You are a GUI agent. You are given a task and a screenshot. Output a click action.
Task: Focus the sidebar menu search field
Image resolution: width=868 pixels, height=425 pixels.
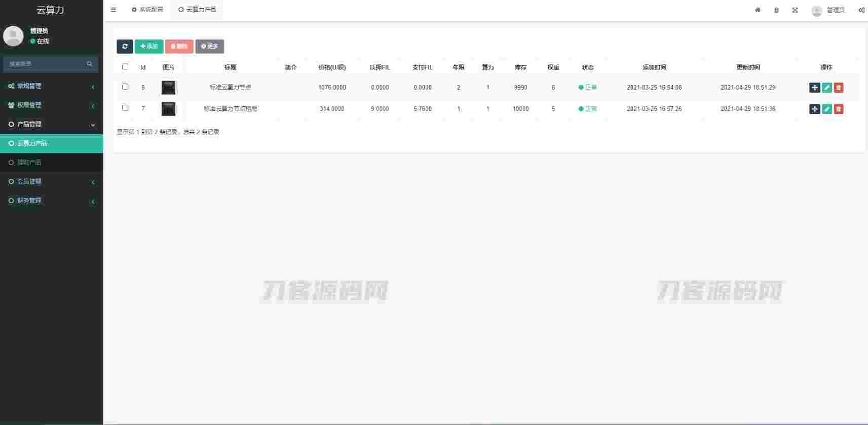tap(50, 64)
